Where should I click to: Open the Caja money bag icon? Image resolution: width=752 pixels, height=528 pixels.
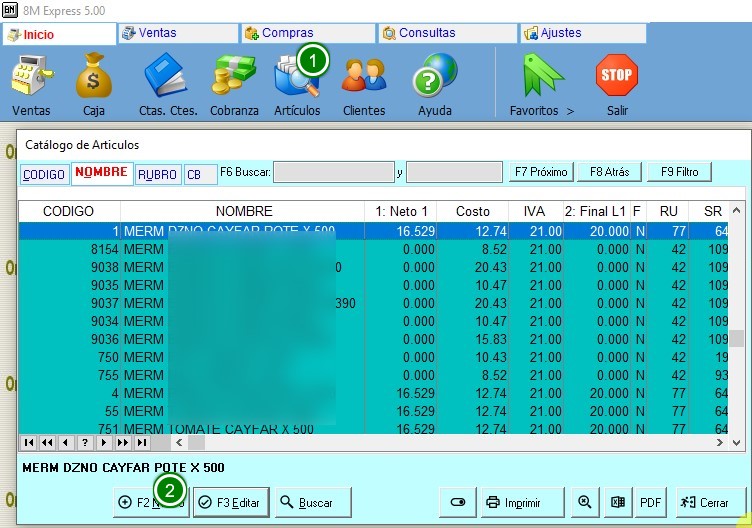(x=94, y=75)
